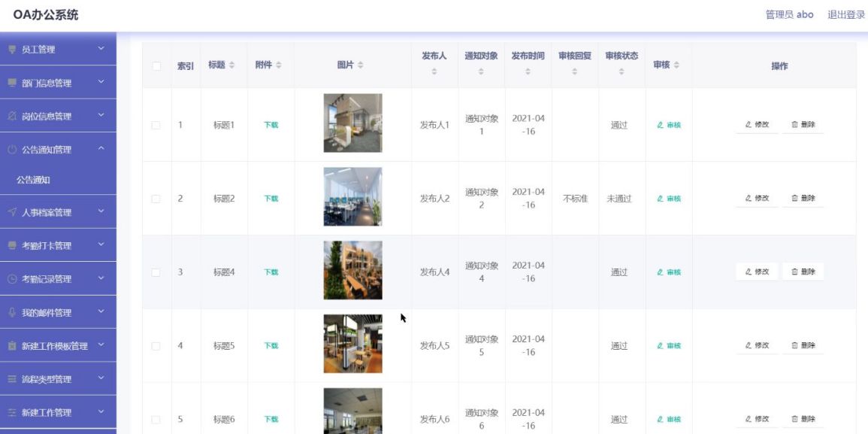This screenshot has height=434, width=868.
Task: Sort by 图片 column arrows
Action: [361, 65]
